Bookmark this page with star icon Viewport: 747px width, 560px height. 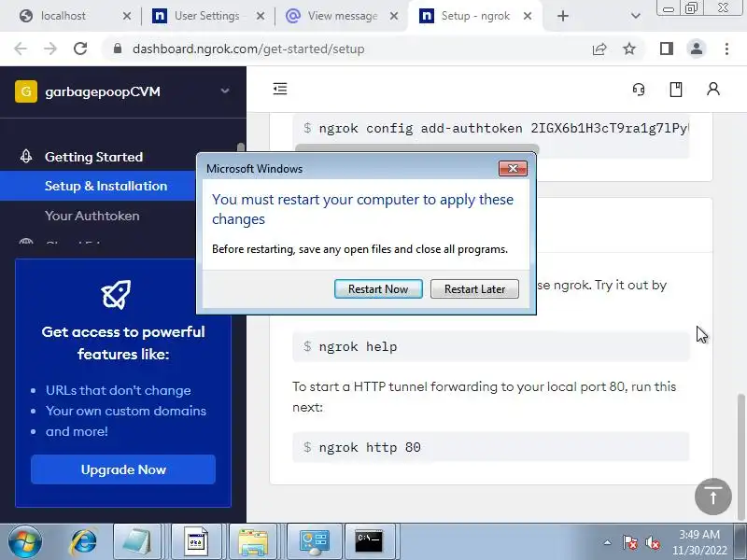tap(629, 49)
